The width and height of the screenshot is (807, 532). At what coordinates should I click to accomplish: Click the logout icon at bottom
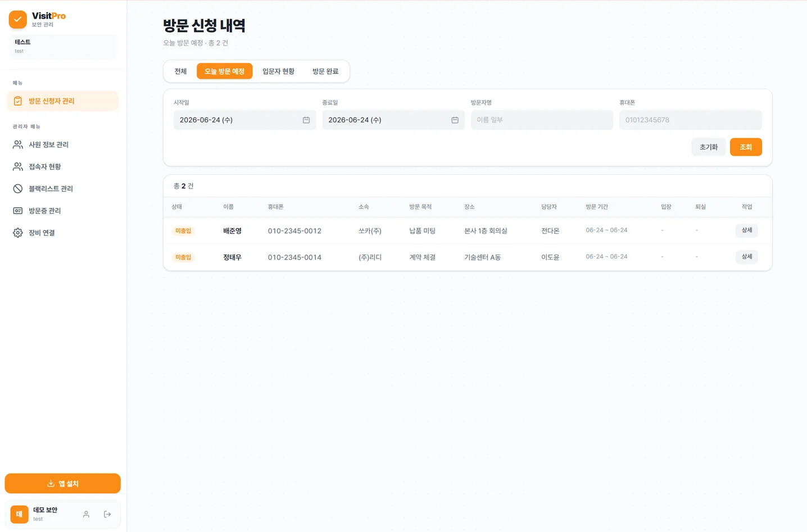(x=107, y=514)
